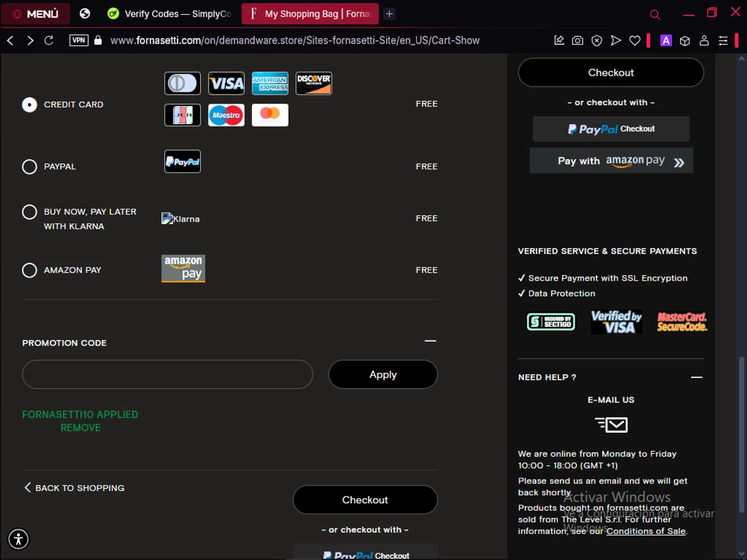
Task: Open the player flow send icon
Action: pos(616,40)
